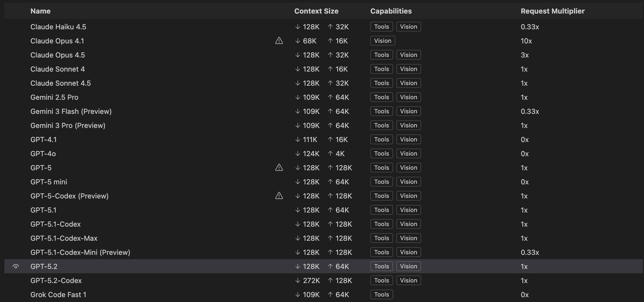644x302 pixels.
Task: Toggle the eye visibility icon for GPT-5.2
Action: pyautogui.click(x=16, y=266)
